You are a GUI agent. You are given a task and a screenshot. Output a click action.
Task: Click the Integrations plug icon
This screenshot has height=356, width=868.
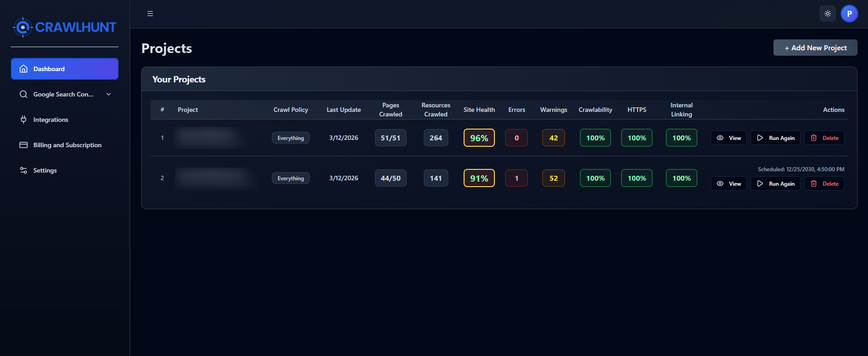[24, 120]
